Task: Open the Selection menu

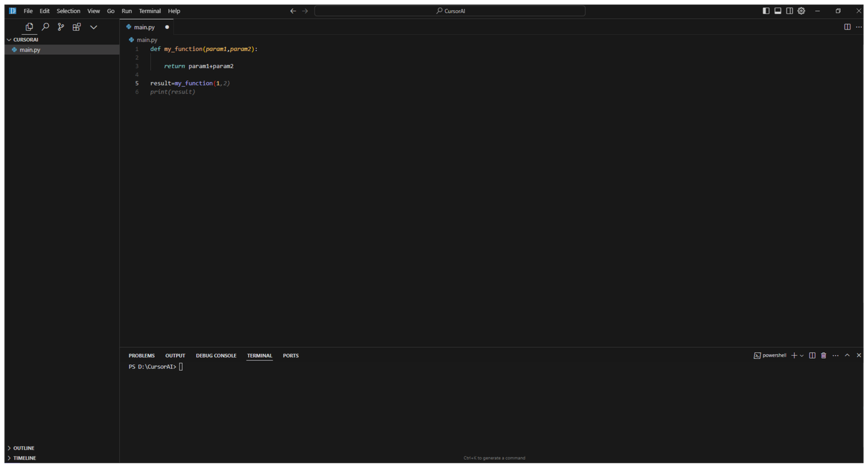Action: coord(68,11)
